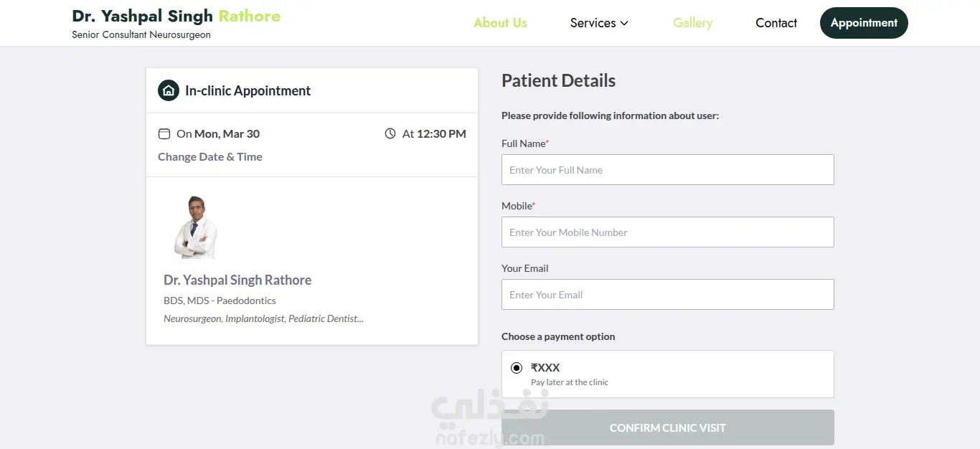Go to the Gallery page
This screenshot has width=980, height=449.
tap(692, 23)
